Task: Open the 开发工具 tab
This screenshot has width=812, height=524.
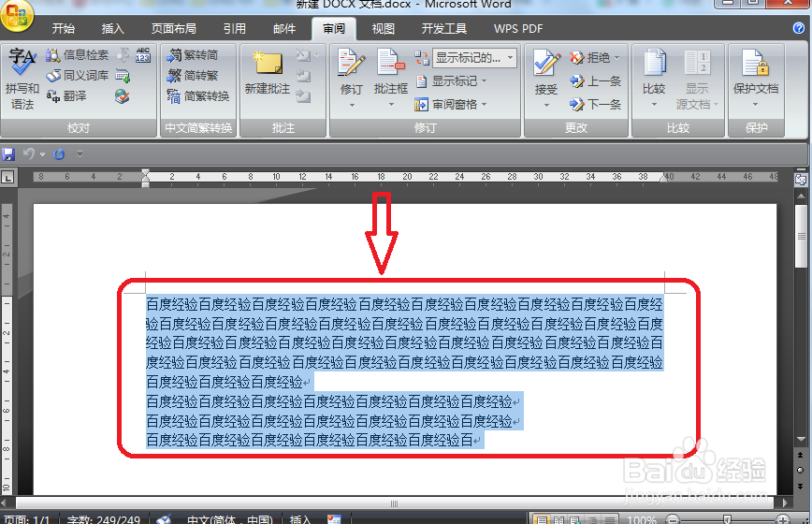Action: pos(443,28)
